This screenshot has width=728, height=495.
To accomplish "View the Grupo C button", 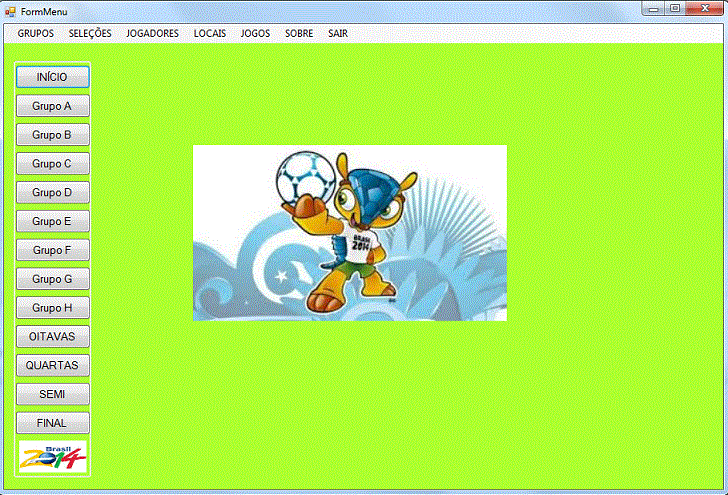I will point(52,163).
